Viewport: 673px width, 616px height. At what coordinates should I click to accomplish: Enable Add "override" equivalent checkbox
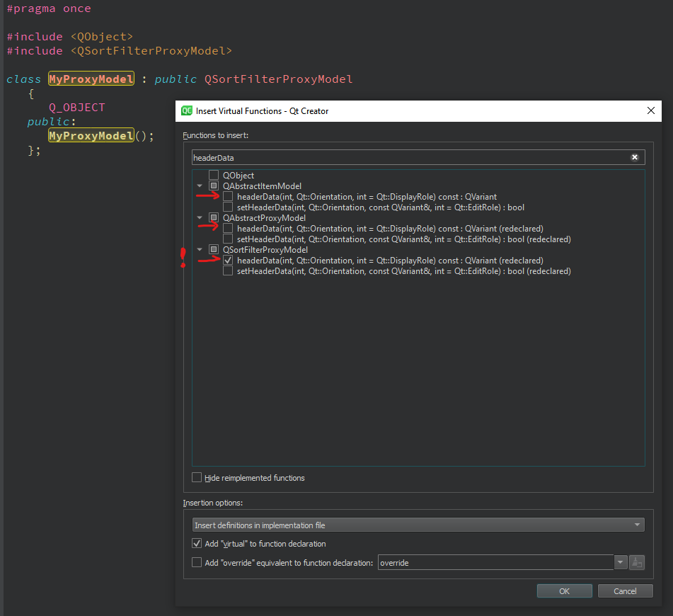pyautogui.click(x=197, y=562)
